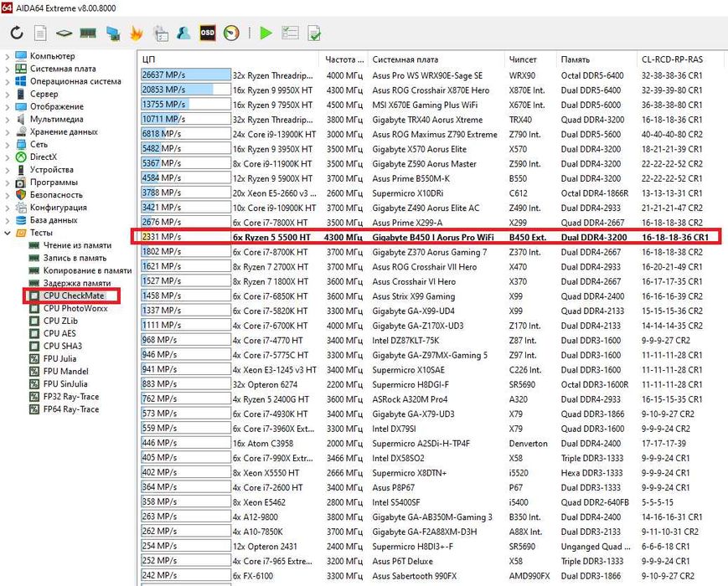
Task: Open the Report page icon in toolbar
Action: (x=40, y=33)
